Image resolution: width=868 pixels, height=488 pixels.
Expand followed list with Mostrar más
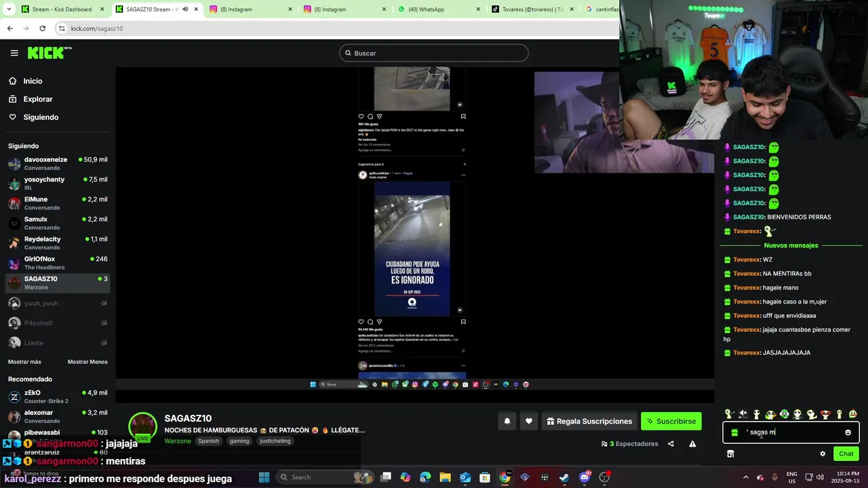pyautogui.click(x=24, y=362)
